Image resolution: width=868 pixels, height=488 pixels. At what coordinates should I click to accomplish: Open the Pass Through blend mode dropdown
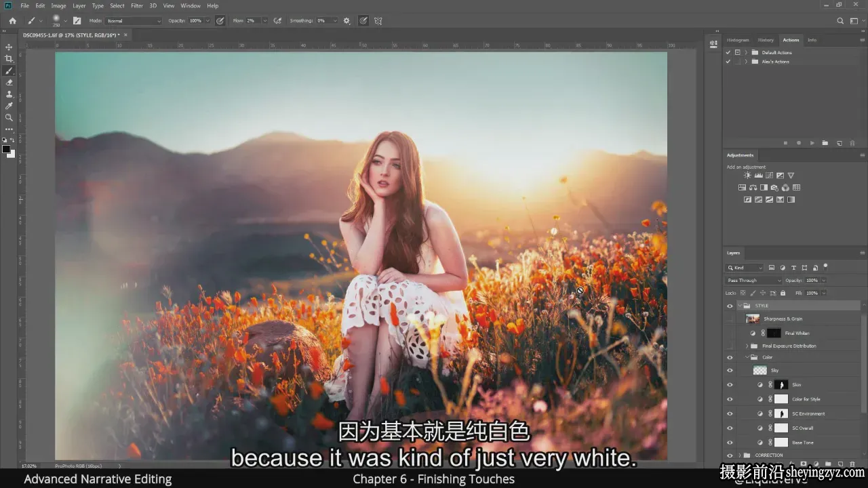pos(754,280)
